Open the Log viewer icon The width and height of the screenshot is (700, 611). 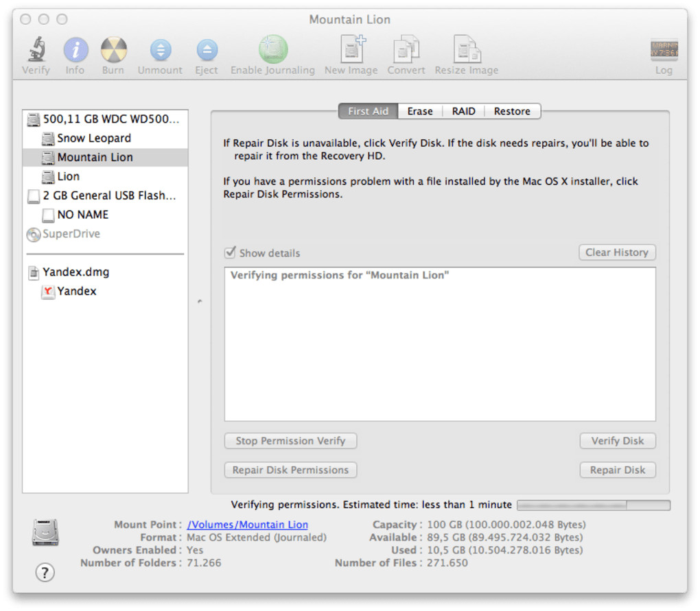tap(664, 49)
